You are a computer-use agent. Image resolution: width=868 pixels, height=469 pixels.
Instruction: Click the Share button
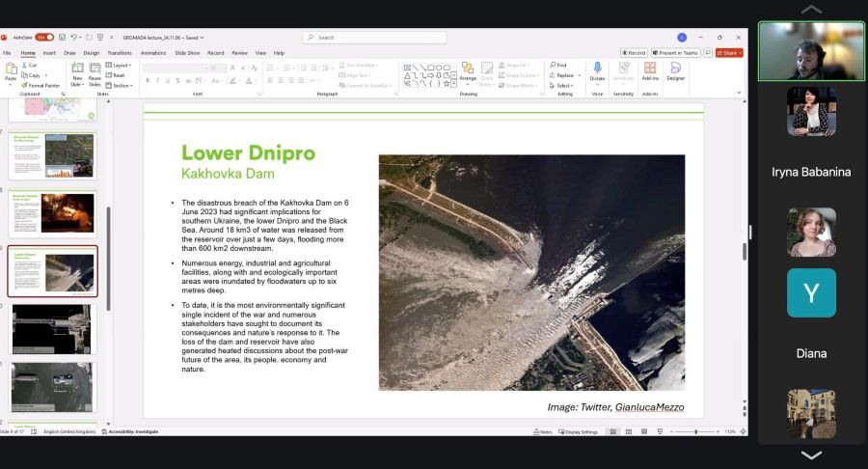[729, 53]
